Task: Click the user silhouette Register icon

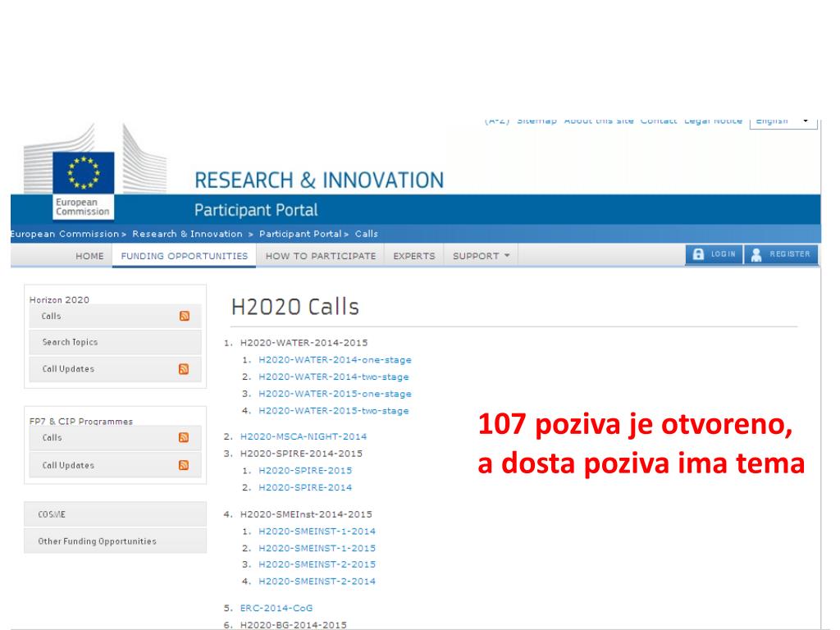Action: click(756, 255)
